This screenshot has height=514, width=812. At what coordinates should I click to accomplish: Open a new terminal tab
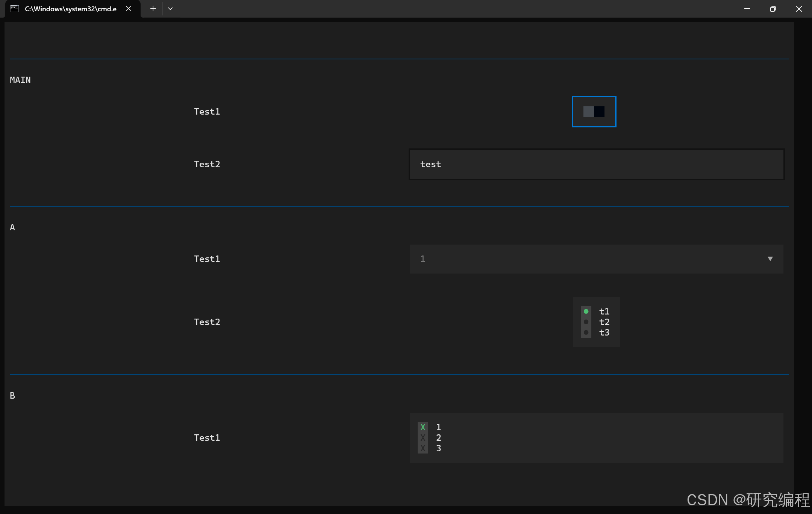(153, 9)
